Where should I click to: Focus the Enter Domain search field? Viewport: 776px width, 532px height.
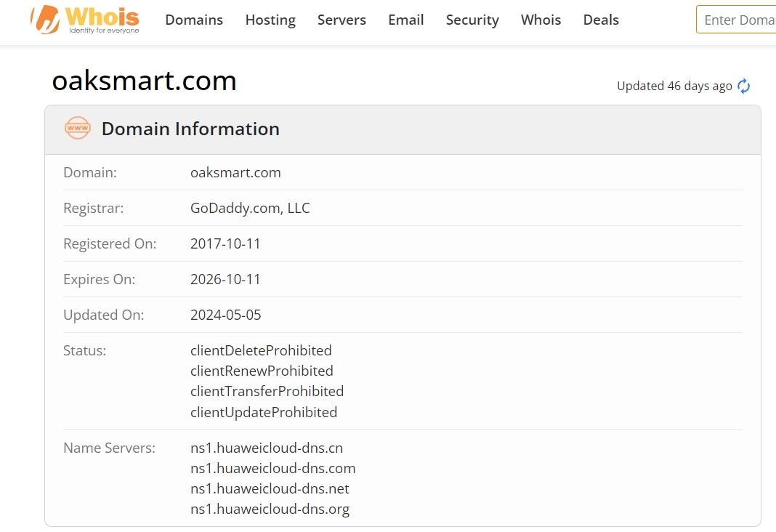click(x=736, y=20)
